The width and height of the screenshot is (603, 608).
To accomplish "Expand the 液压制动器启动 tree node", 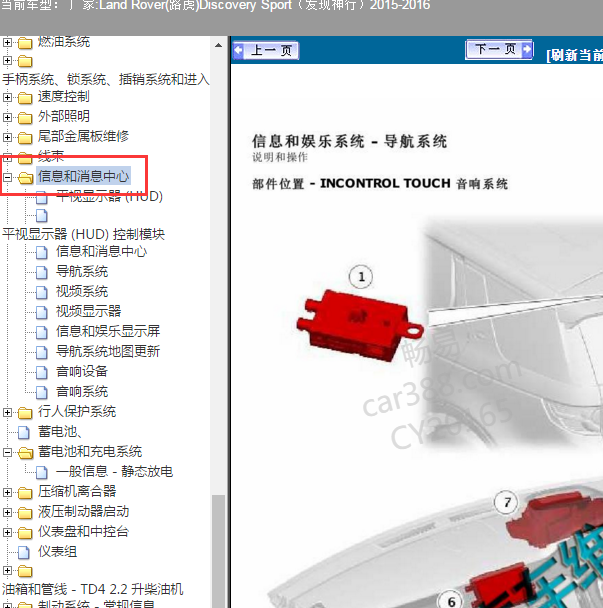I will click(x=7, y=513).
